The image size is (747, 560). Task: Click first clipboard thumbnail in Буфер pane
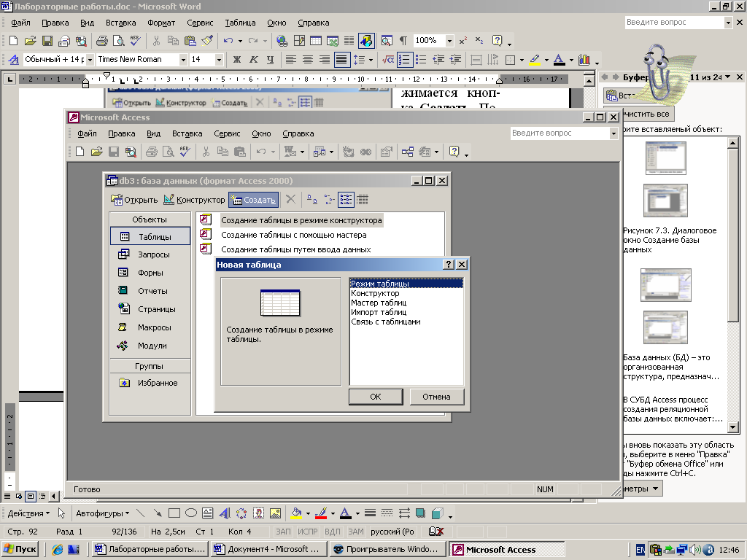click(x=665, y=158)
